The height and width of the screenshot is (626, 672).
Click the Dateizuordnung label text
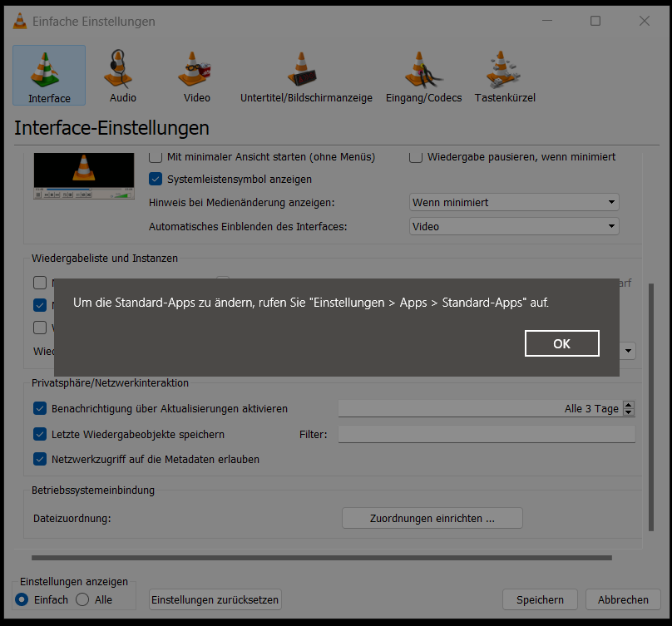coord(72,519)
